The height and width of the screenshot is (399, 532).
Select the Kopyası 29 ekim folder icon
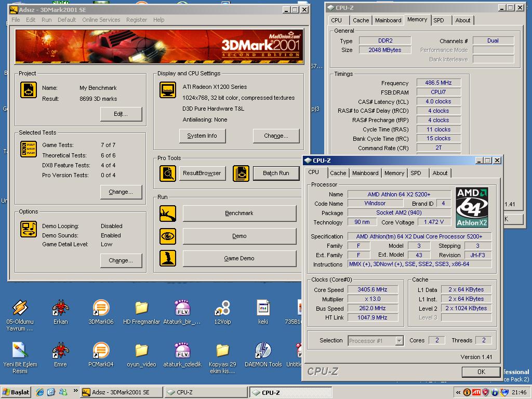222,351
